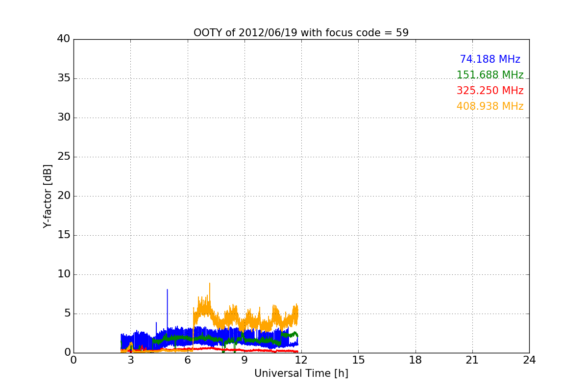Click the x-axis tick label 12
This screenshot has width=588, height=392.
coord(301,360)
